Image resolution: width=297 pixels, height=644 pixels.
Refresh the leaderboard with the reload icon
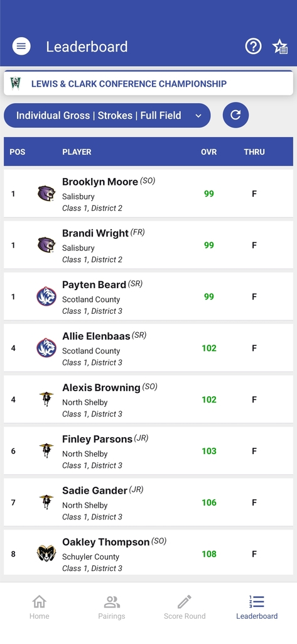click(x=236, y=115)
